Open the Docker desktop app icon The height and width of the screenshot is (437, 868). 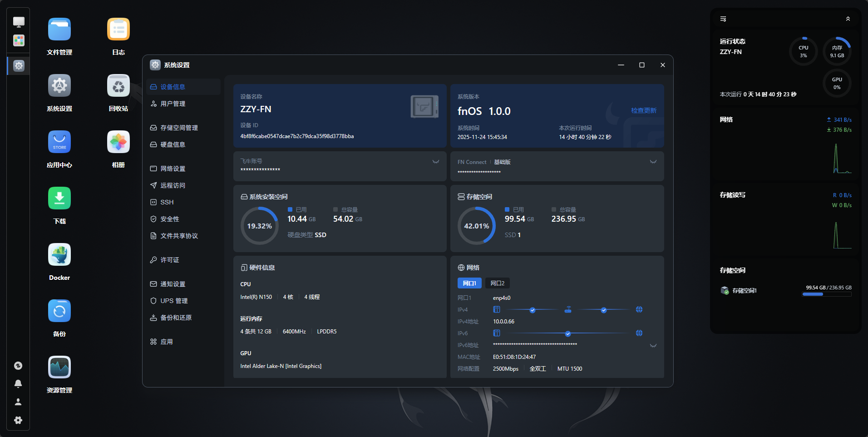click(59, 255)
